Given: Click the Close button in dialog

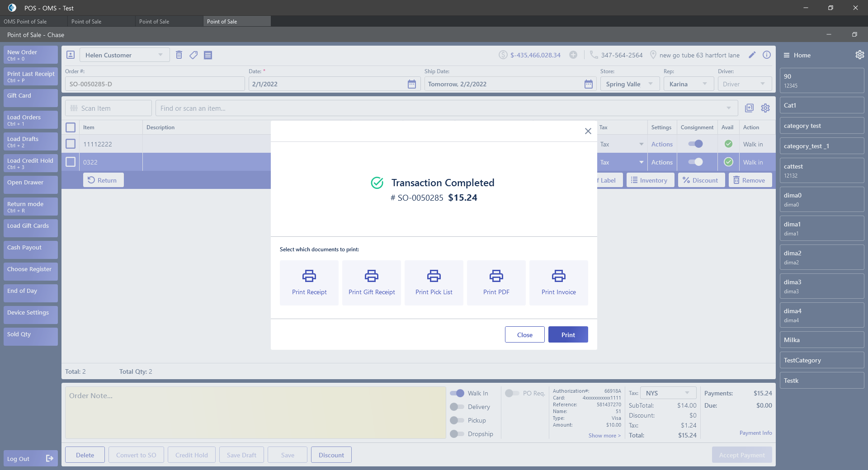Looking at the screenshot, I should 525,334.
